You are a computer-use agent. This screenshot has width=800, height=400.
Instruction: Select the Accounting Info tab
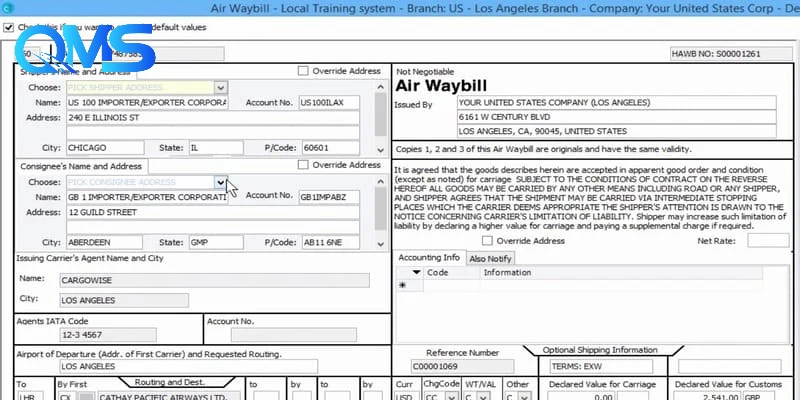click(x=429, y=258)
